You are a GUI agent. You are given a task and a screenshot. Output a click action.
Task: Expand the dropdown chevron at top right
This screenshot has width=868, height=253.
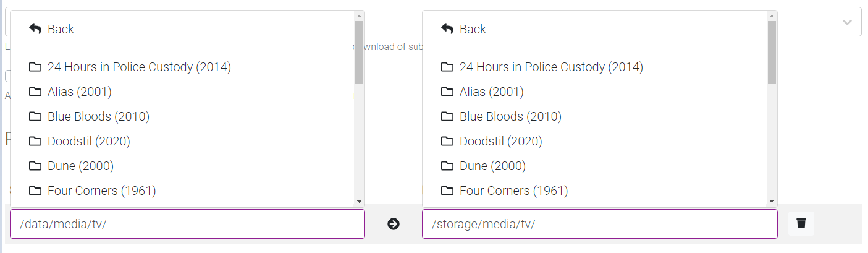[848, 22]
